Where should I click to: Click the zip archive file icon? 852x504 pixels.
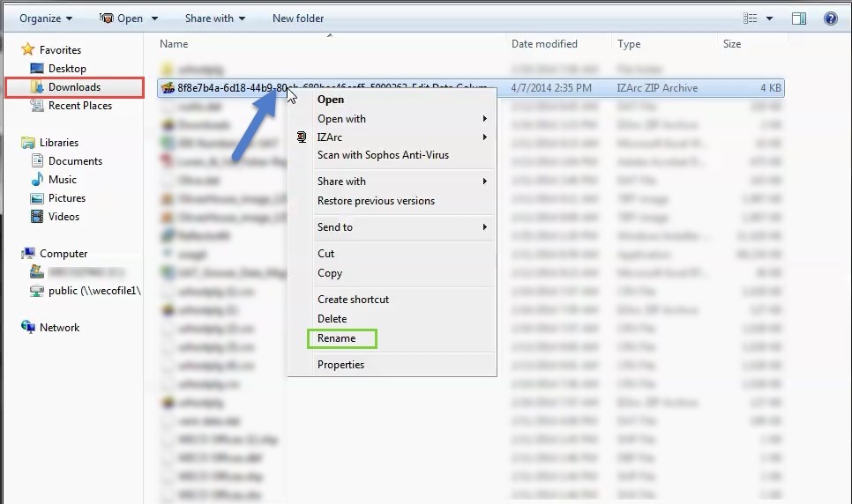click(x=168, y=88)
